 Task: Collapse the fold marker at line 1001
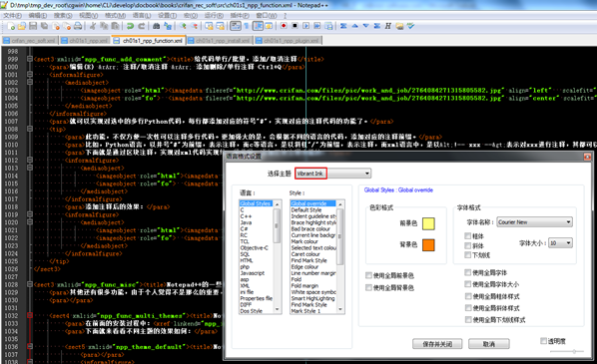coord(30,75)
